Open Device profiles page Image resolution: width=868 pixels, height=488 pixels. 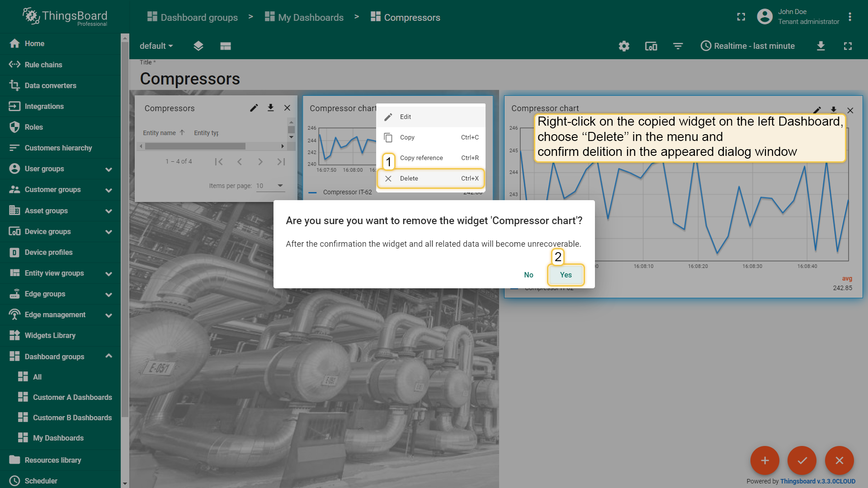60,252
